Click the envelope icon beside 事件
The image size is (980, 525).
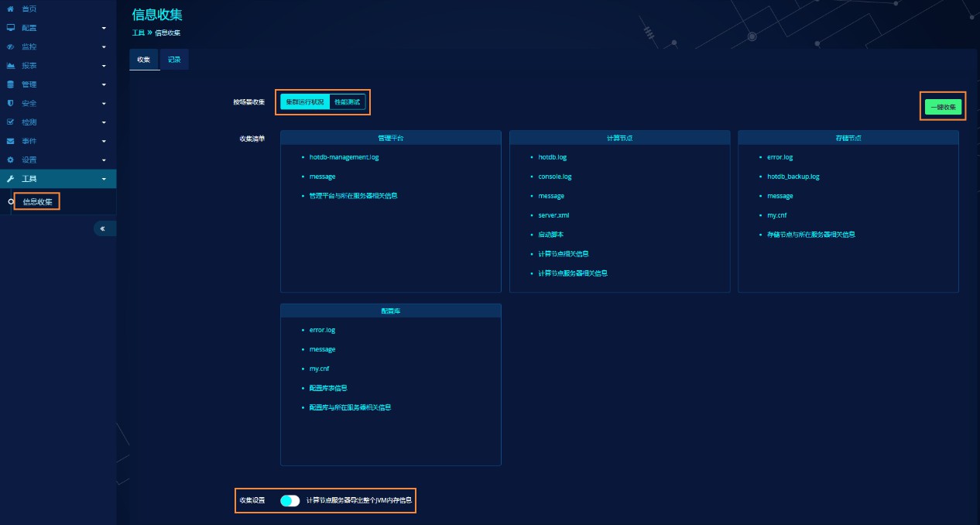[10, 141]
